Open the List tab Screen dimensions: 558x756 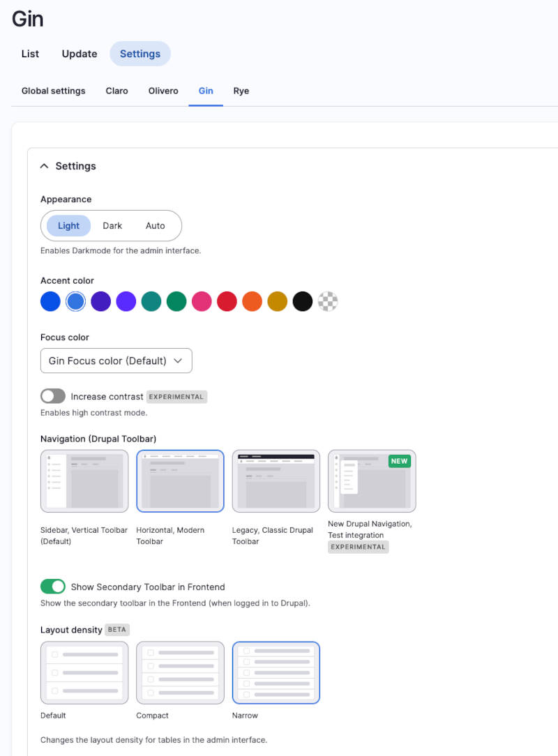pyautogui.click(x=30, y=54)
